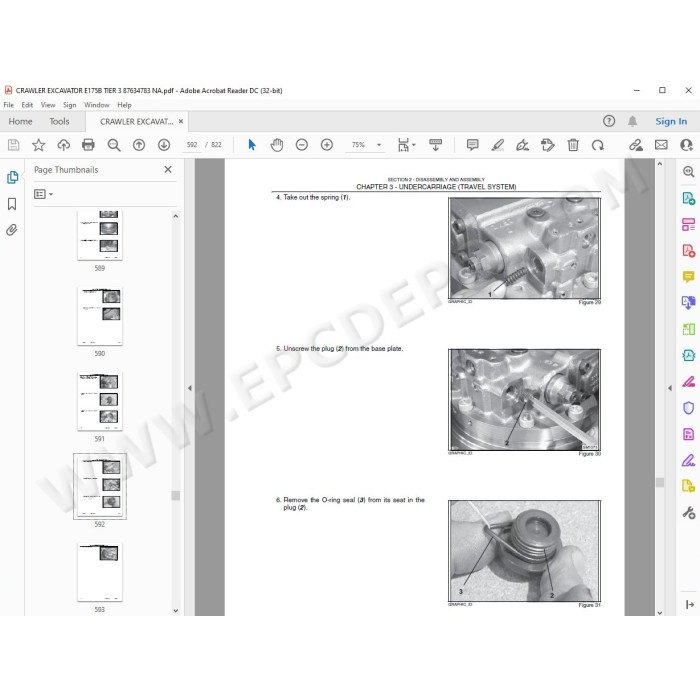The image size is (700, 700).
Task: Click the thumbnails panel scrollbar handle
Action: [175, 496]
